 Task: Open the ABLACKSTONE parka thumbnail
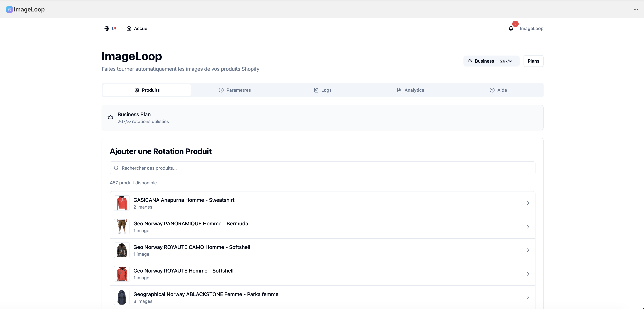coord(122,298)
